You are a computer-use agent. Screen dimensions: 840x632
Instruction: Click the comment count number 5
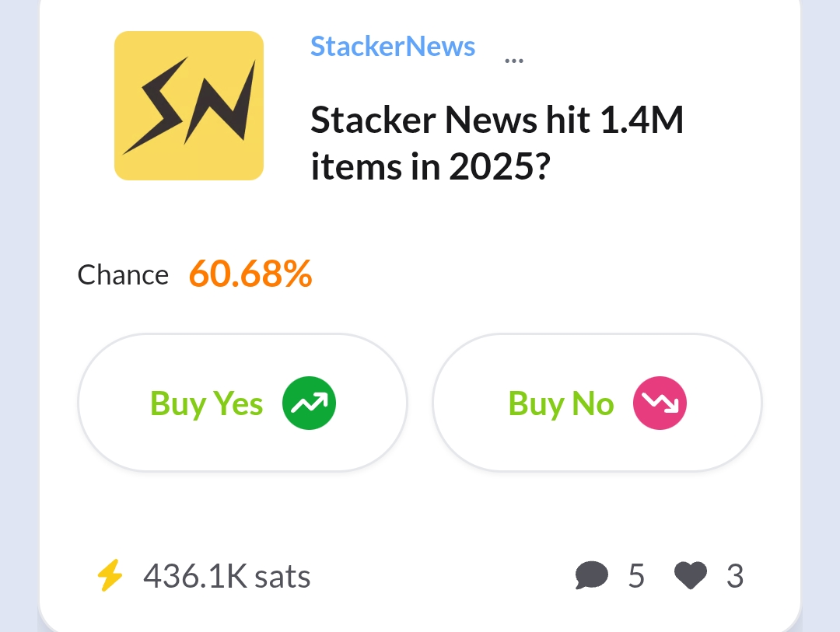[636, 576]
